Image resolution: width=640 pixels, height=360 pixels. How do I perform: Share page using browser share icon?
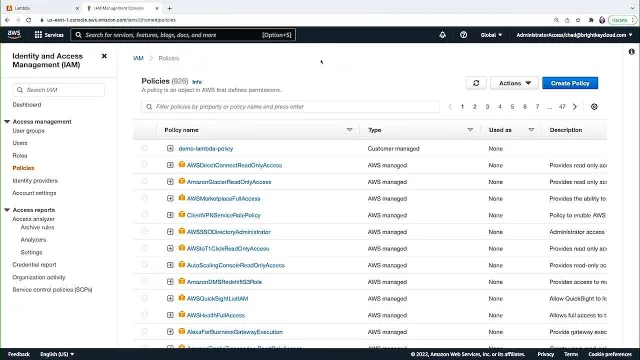[567, 20]
